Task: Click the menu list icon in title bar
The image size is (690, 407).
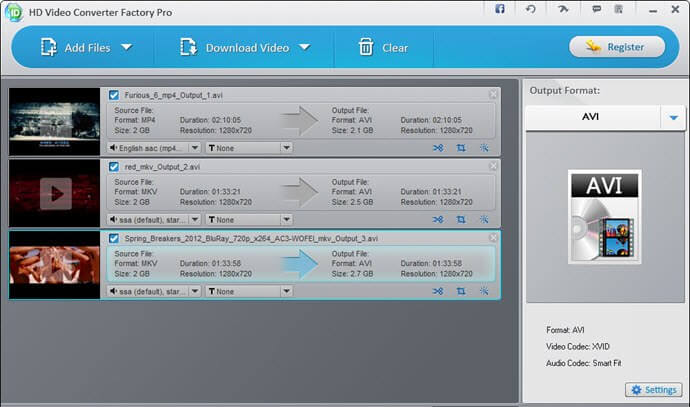Action: tap(619, 9)
